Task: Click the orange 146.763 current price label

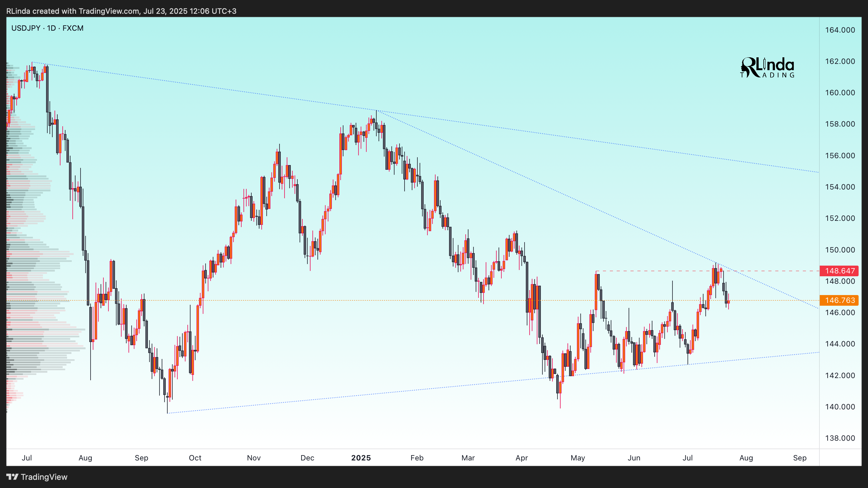Action: (839, 300)
